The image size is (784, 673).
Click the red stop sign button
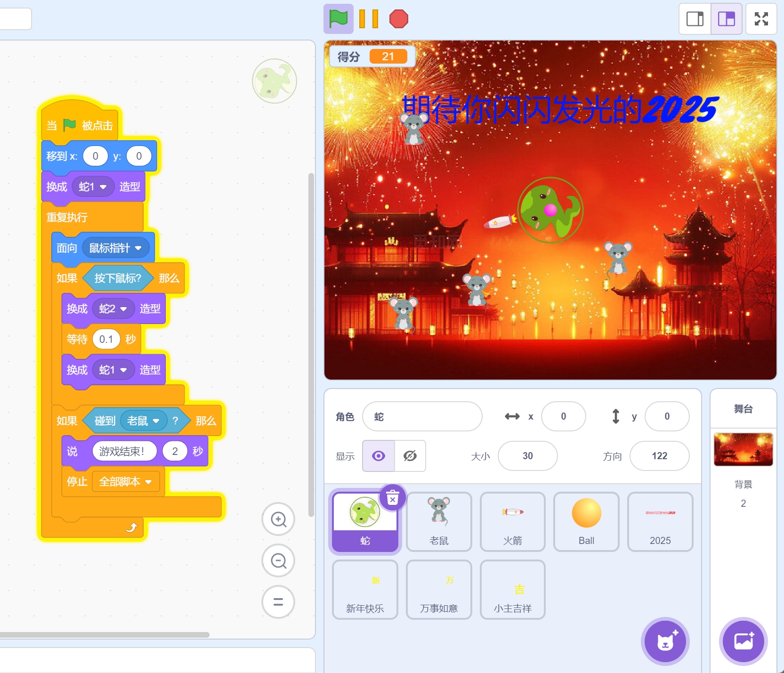click(398, 19)
